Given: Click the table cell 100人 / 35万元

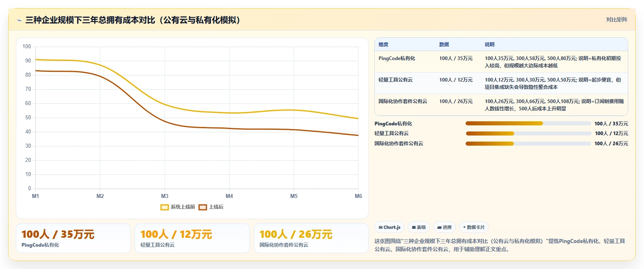Looking at the screenshot, I should tap(456, 58).
